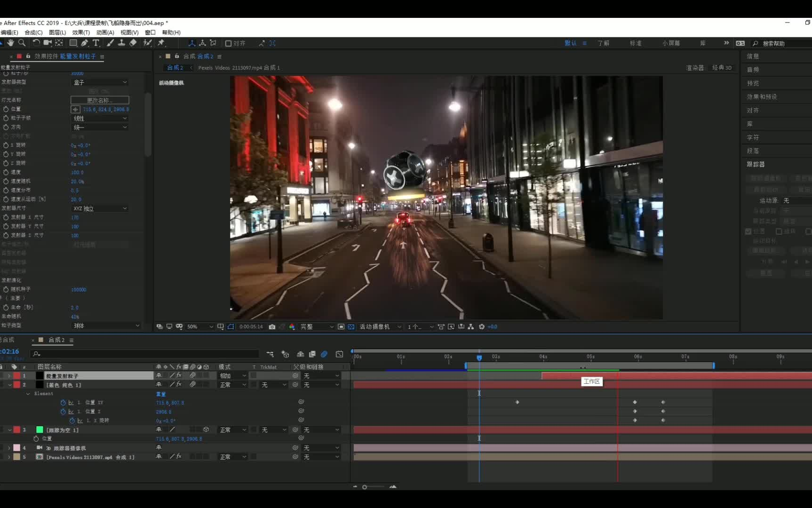Open blend mode dropdown for 能量发射粒子 layer
Screen dimensions: 812x508
click(233, 376)
